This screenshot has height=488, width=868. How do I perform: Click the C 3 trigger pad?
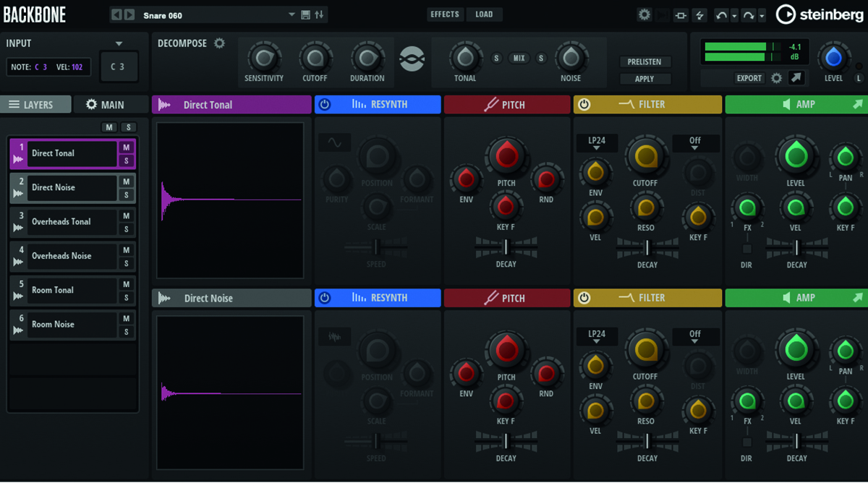click(118, 67)
